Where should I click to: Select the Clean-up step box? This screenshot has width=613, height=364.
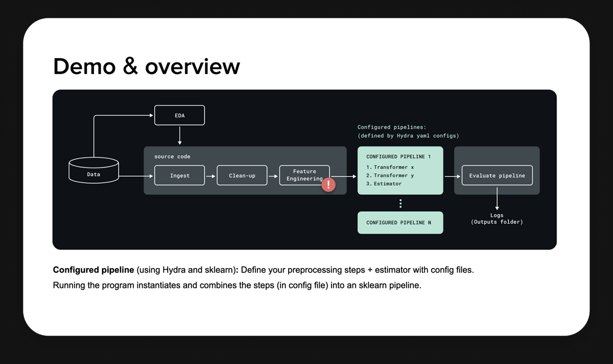(x=242, y=176)
